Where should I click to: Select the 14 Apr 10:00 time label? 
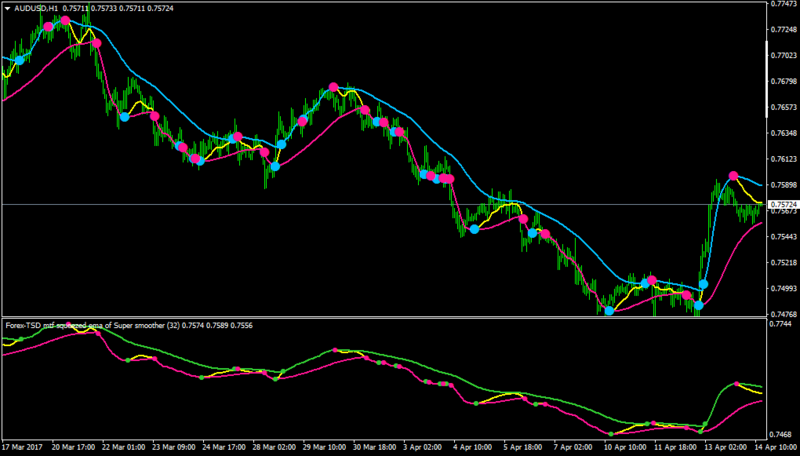tap(777, 447)
